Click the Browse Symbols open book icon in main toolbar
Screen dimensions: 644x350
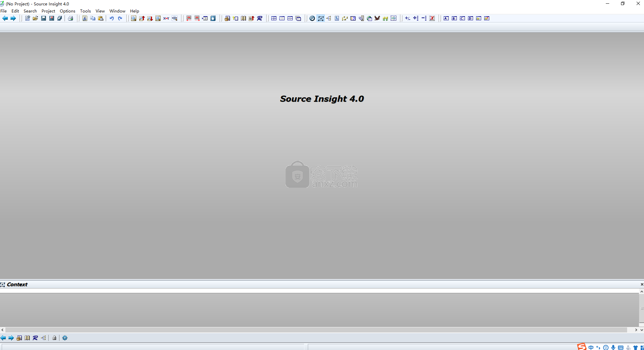tap(244, 18)
